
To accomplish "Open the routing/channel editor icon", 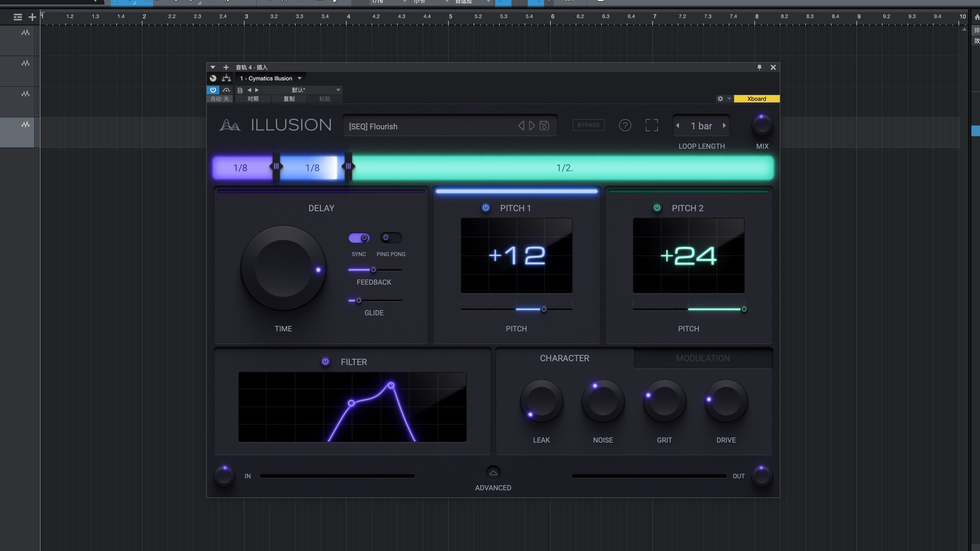I will coord(226,78).
